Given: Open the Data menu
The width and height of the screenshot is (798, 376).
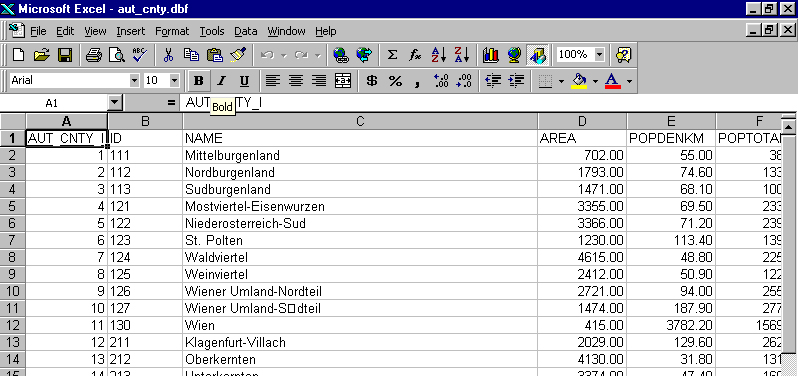Looking at the screenshot, I should click(245, 31).
